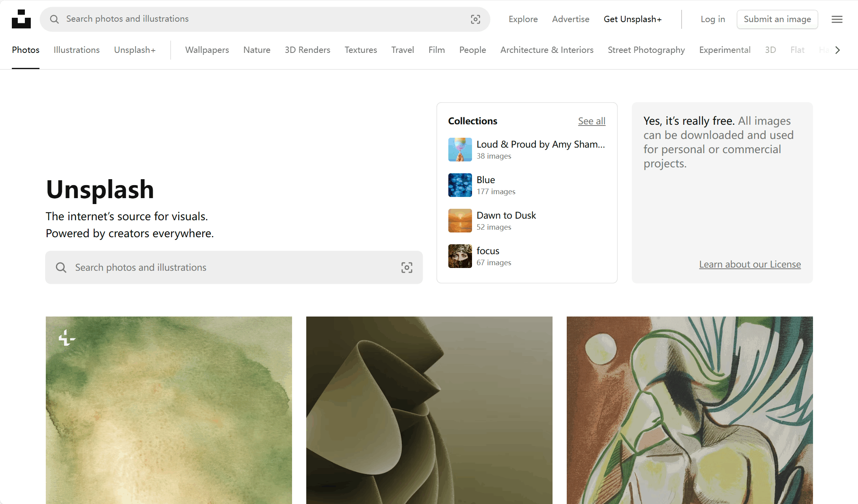Open the Wallpapers category
Image resolution: width=858 pixels, height=504 pixels.
[207, 50]
